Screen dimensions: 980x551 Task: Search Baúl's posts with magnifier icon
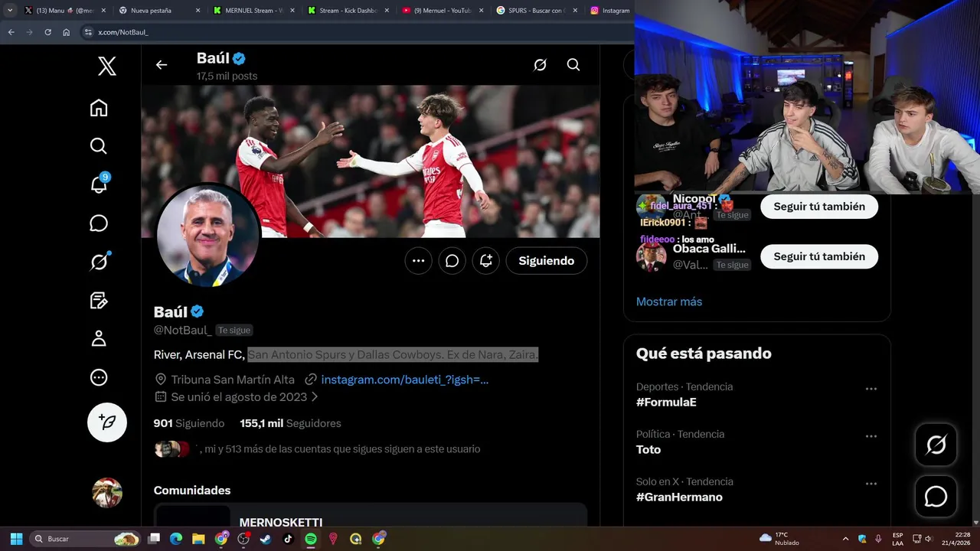[573, 65]
